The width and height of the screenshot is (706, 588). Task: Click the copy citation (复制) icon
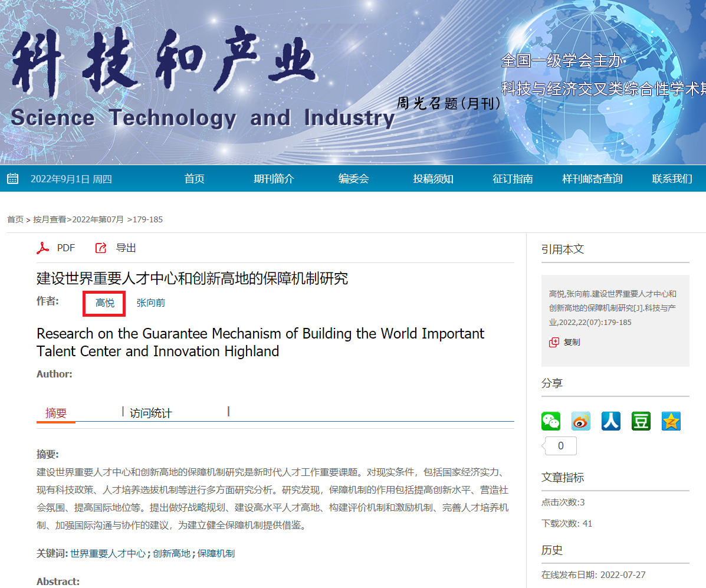tap(554, 342)
